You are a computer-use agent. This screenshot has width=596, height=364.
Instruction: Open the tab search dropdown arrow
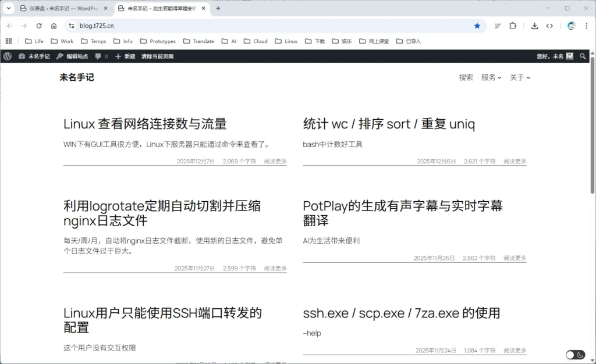(x=9, y=8)
